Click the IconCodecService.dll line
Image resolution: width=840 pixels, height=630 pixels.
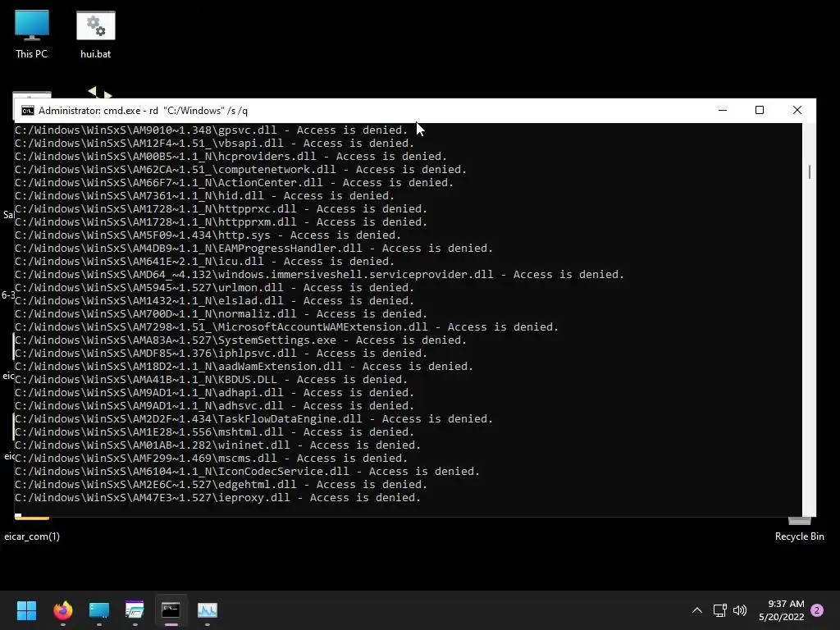247,472
